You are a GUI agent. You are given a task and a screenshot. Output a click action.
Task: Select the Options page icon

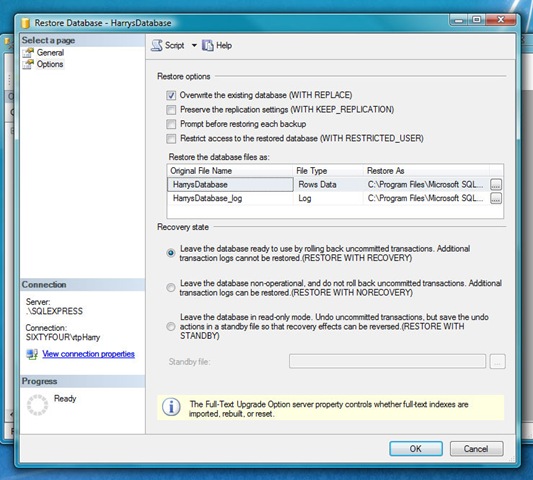pyautogui.click(x=28, y=64)
